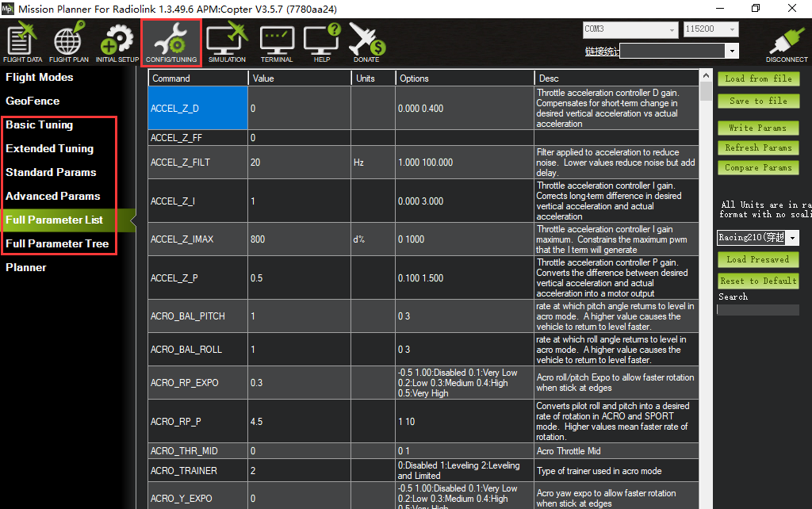Click the Write Params button
This screenshot has width=812, height=509.
[758, 128]
